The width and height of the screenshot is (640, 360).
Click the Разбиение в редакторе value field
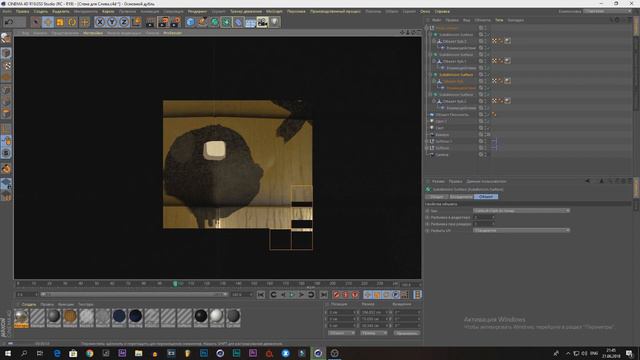tap(484, 217)
